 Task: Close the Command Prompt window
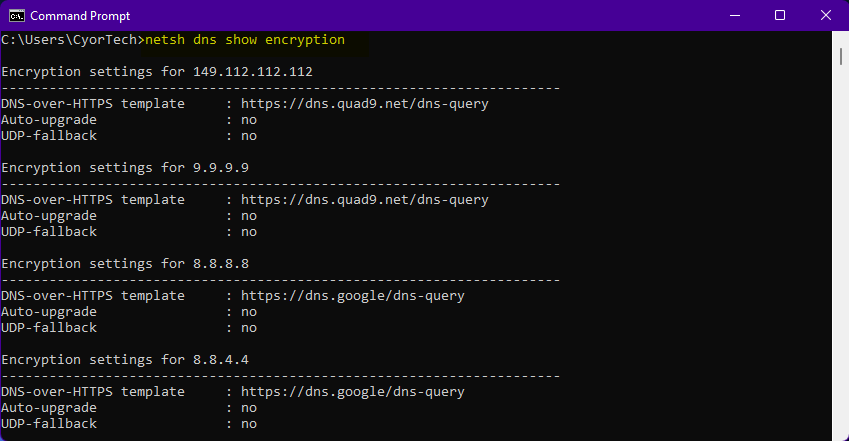coord(826,16)
